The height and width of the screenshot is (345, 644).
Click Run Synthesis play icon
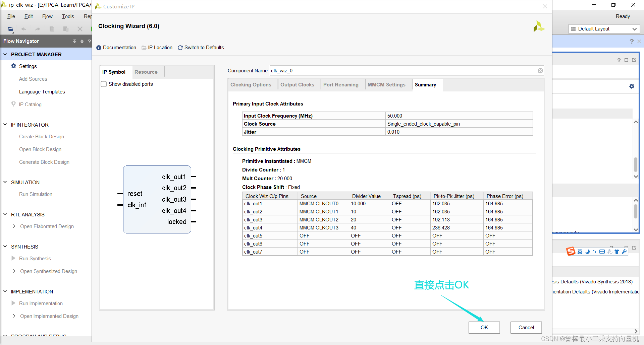(x=13, y=258)
